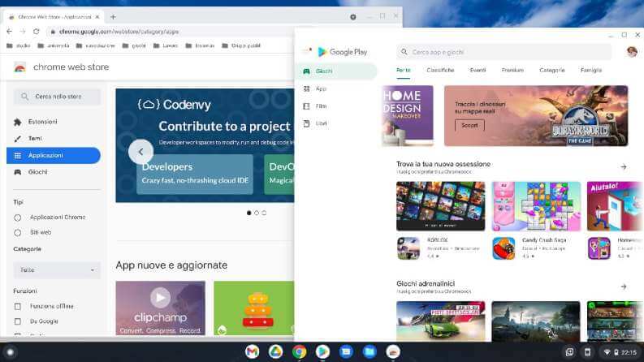Enable Da Google checkbox
The height and width of the screenshot is (362, 644).
18,321
